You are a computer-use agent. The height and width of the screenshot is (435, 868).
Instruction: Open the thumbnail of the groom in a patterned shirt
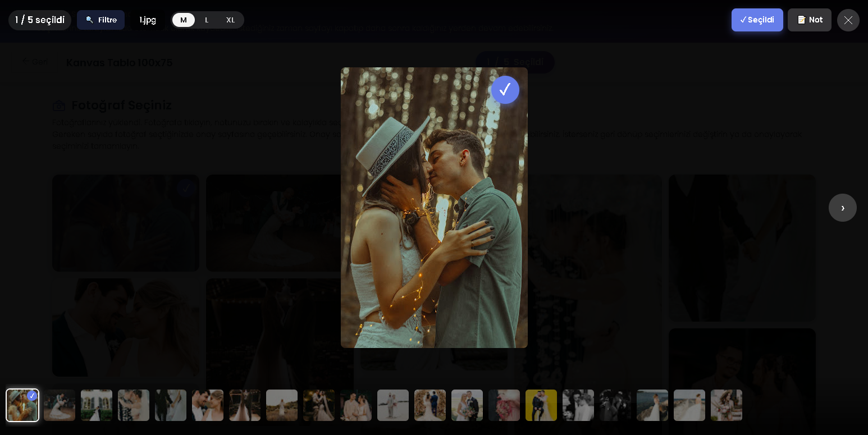134,405
